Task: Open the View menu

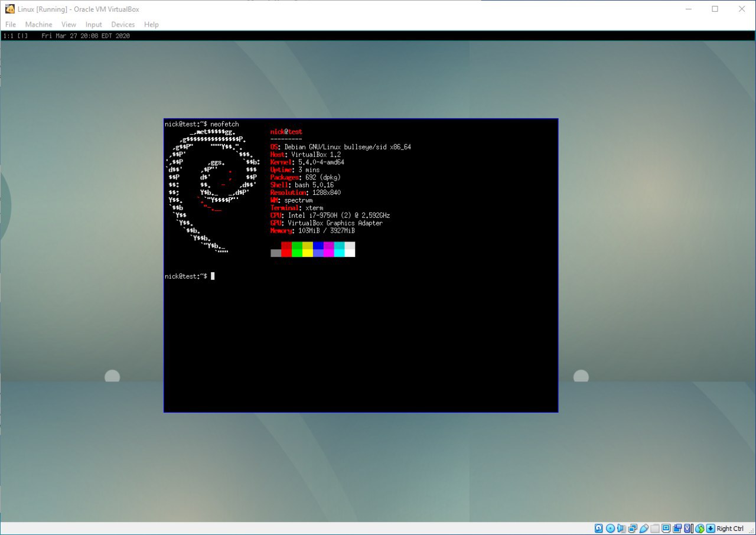Action: (x=69, y=24)
